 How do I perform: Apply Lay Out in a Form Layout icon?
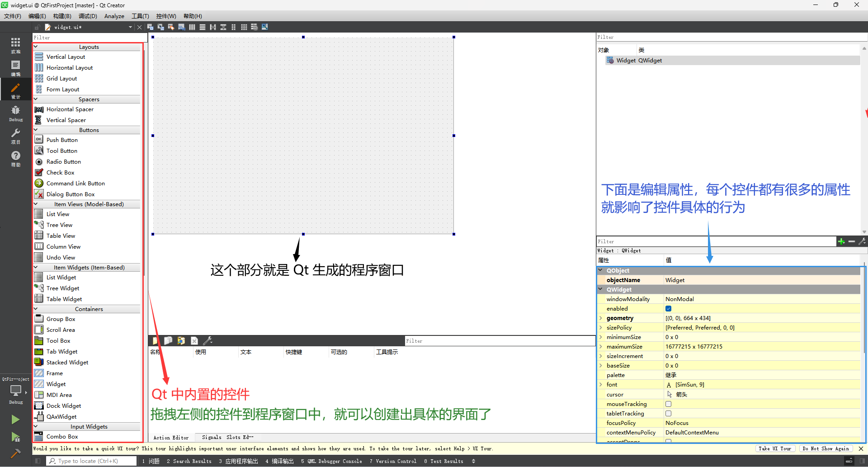click(234, 27)
